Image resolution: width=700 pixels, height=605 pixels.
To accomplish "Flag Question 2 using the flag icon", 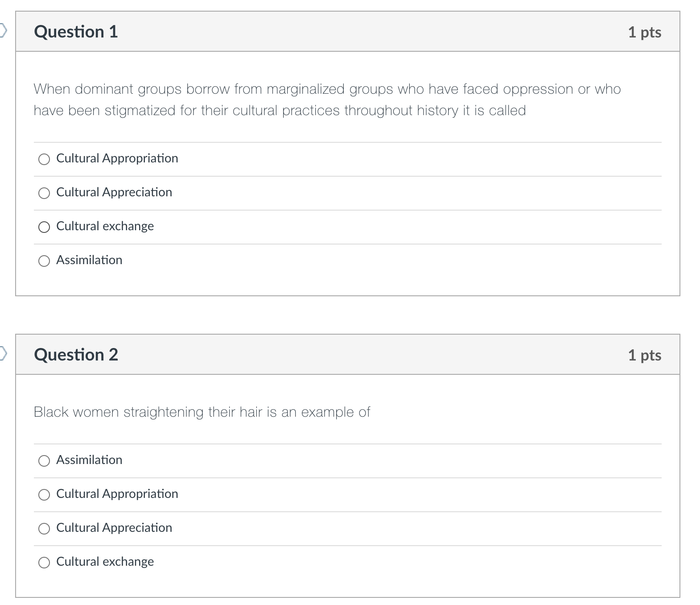I will [3, 354].
